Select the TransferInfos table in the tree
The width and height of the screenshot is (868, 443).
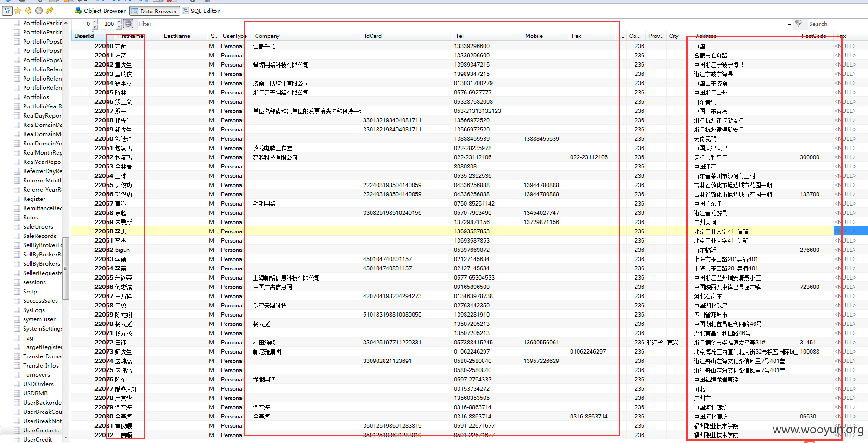click(x=41, y=366)
